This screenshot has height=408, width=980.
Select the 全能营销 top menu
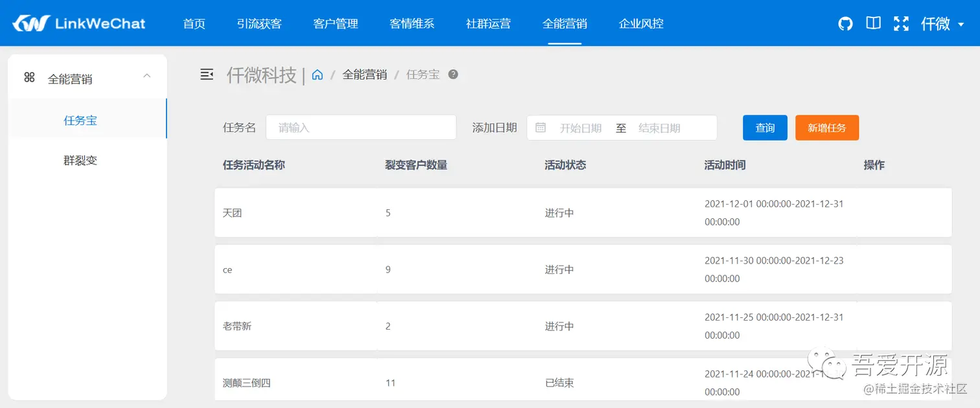point(565,24)
